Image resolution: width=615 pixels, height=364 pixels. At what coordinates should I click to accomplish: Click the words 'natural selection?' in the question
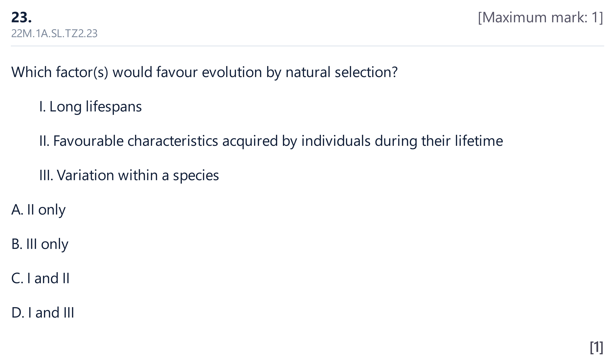[341, 73]
